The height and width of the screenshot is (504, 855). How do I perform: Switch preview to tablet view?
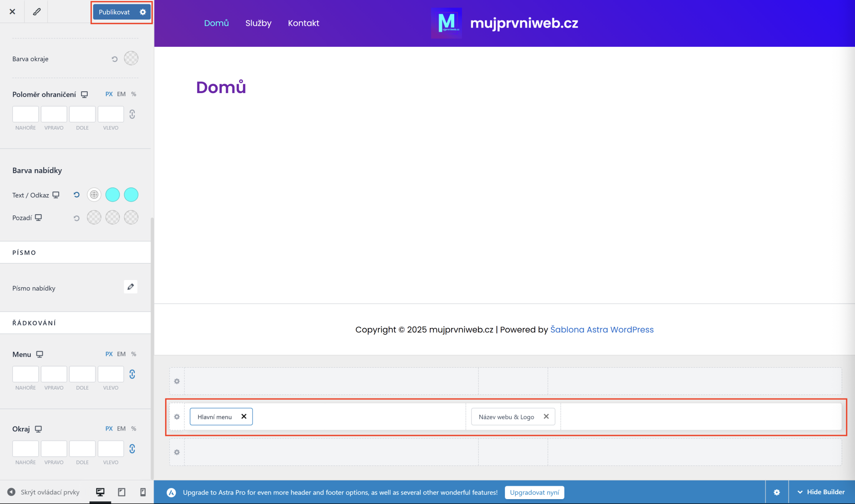click(121, 492)
